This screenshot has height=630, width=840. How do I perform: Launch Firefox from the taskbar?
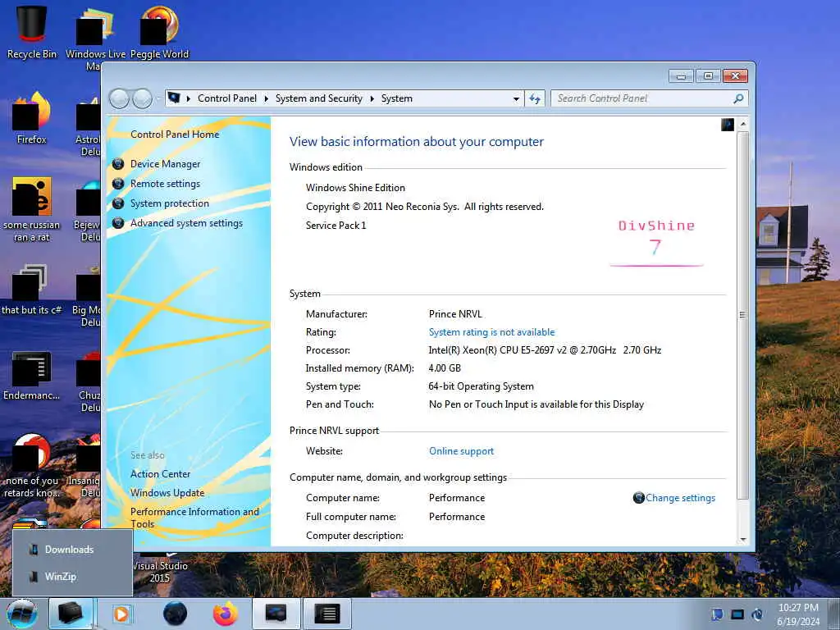pyautogui.click(x=226, y=614)
